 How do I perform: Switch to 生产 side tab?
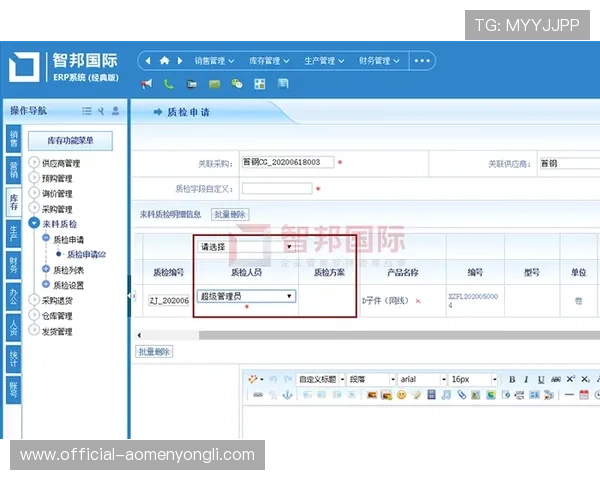[13, 233]
